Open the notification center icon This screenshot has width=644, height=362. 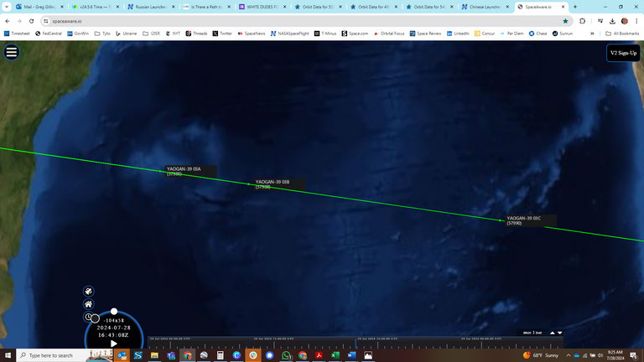pos(634,355)
